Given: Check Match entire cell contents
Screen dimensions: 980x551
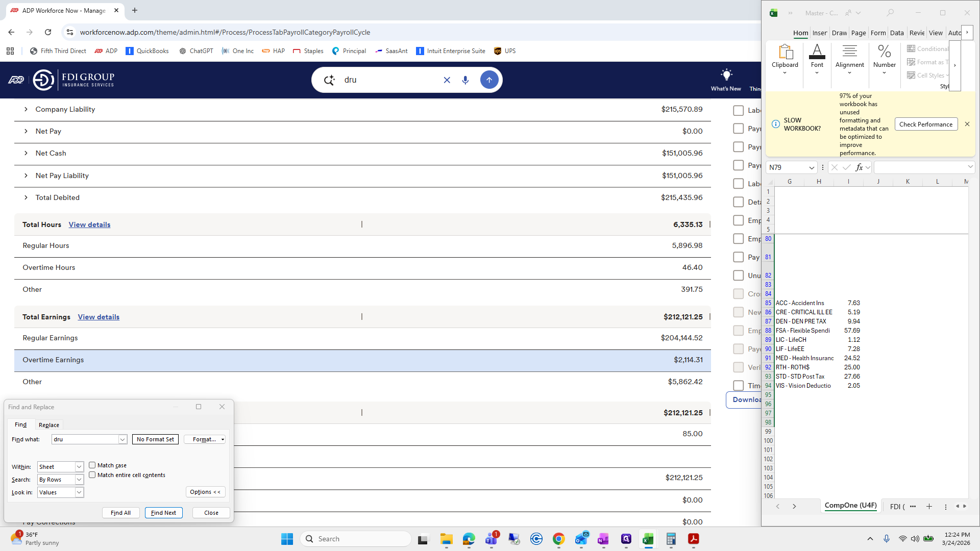Looking at the screenshot, I should click(x=92, y=475).
